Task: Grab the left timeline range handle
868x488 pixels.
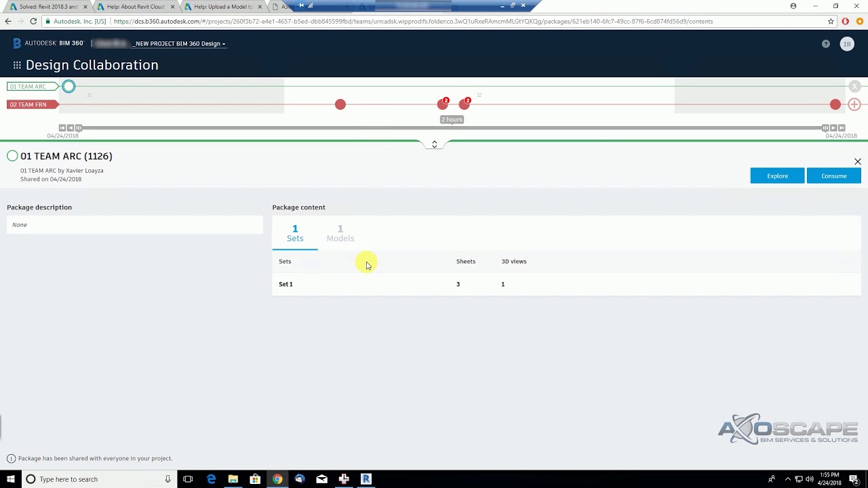Action: 79,127
